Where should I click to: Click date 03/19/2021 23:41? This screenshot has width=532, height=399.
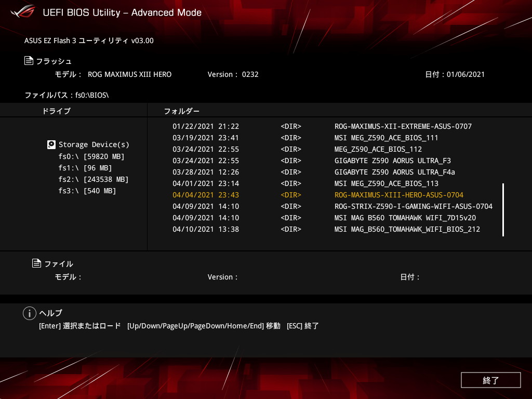pos(206,138)
